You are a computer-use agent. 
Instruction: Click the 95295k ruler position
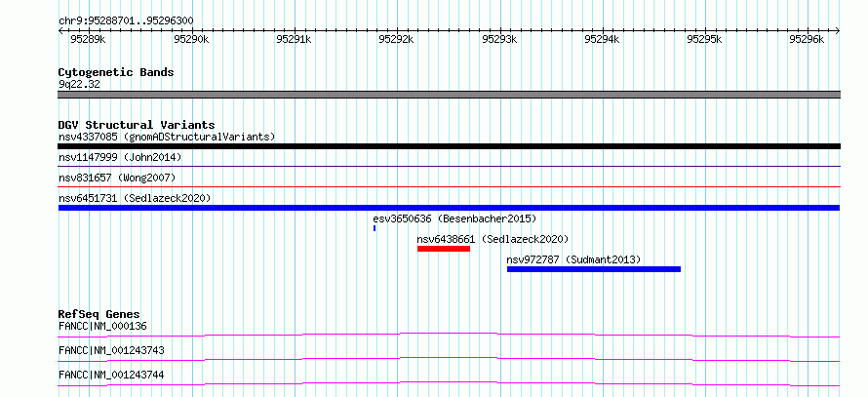(704, 39)
